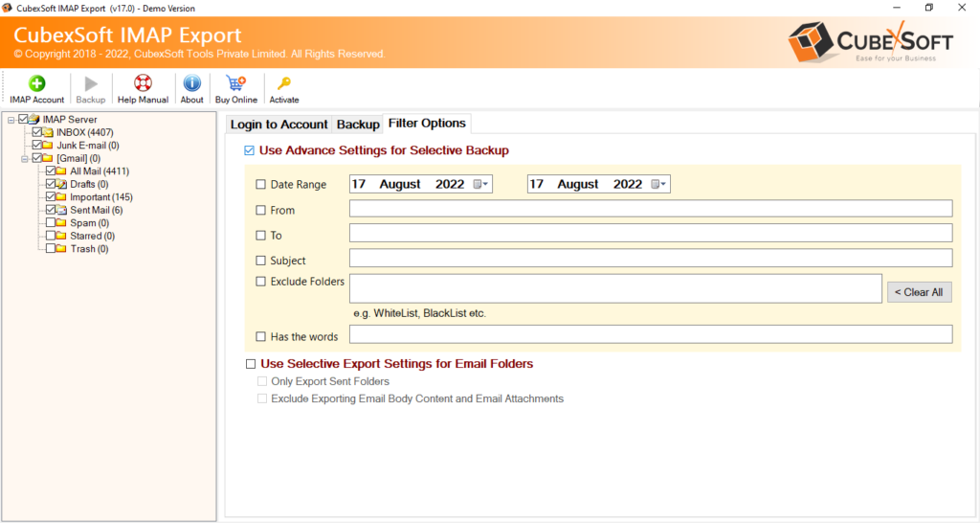The height and width of the screenshot is (523, 980).
Task: Check Use Selective Export Settings for Email Folders
Action: click(251, 364)
